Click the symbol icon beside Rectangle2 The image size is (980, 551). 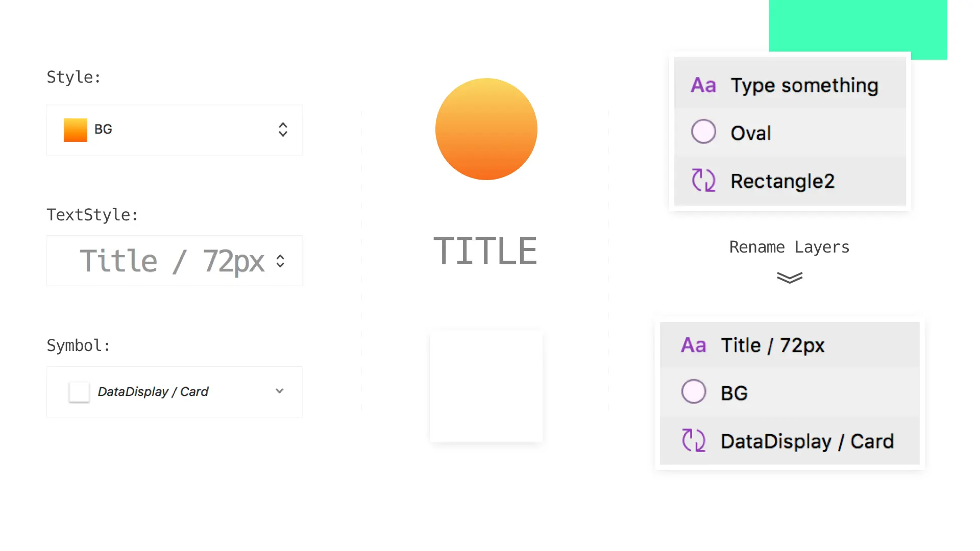pos(703,180)
